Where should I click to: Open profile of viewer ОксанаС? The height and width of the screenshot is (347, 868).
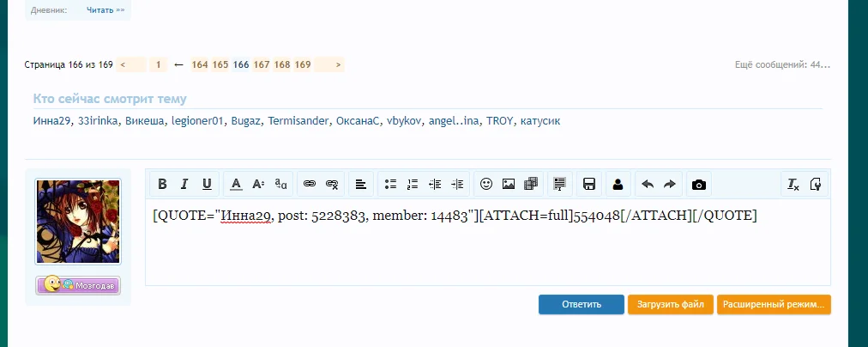click(359, 121)
